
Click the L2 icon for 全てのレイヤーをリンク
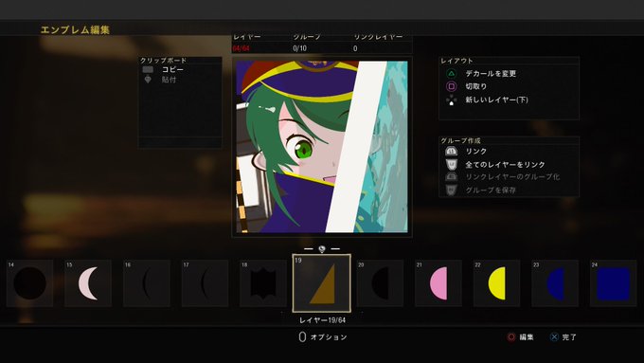(451, 164)
